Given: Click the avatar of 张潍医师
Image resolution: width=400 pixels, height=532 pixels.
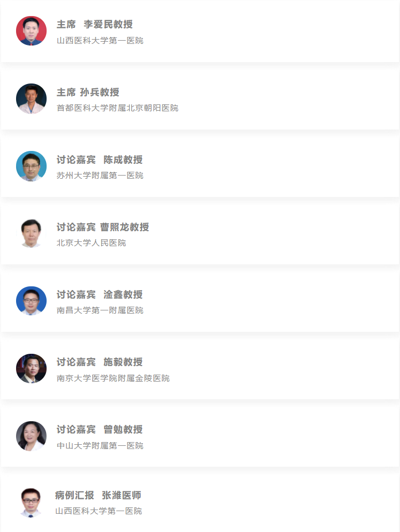Looking at the screenshot, I should point(31,503).
